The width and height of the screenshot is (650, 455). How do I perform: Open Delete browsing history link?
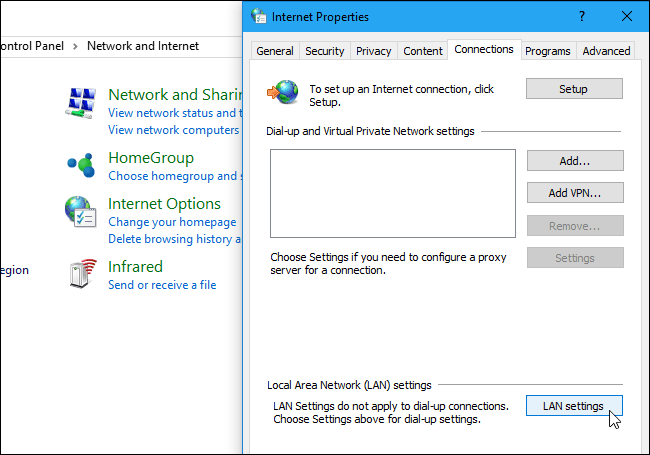174,239
